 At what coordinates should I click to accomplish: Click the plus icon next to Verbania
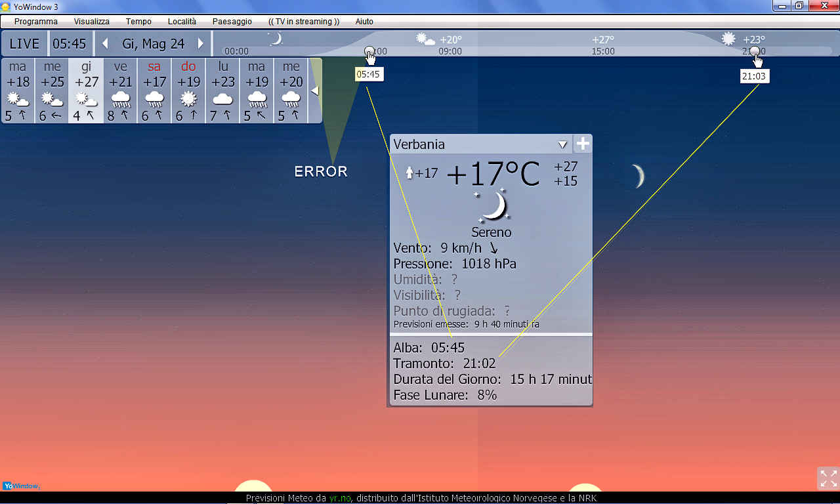pos(582,144)
